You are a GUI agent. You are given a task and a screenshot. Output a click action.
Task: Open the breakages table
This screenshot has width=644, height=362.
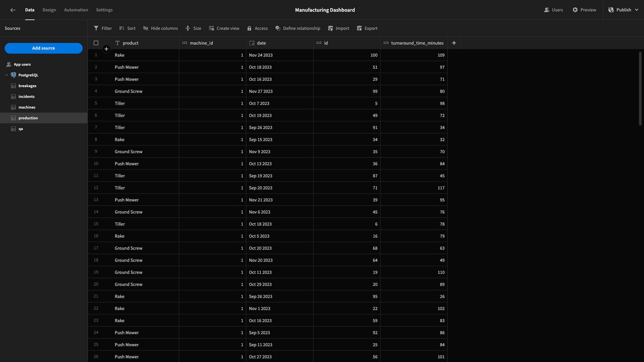[x=44, y=86]
